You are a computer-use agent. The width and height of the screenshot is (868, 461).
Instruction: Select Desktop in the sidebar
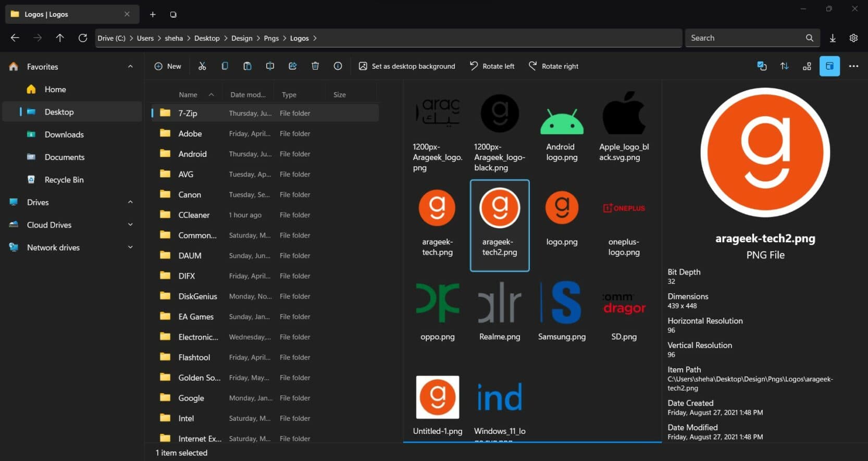coord(72,112)
